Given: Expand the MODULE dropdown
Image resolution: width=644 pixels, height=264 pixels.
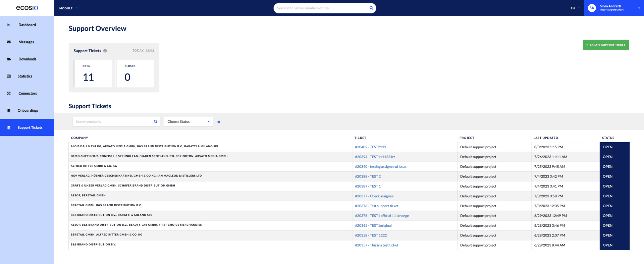Looking at the screenshot, I should (68, 8).
